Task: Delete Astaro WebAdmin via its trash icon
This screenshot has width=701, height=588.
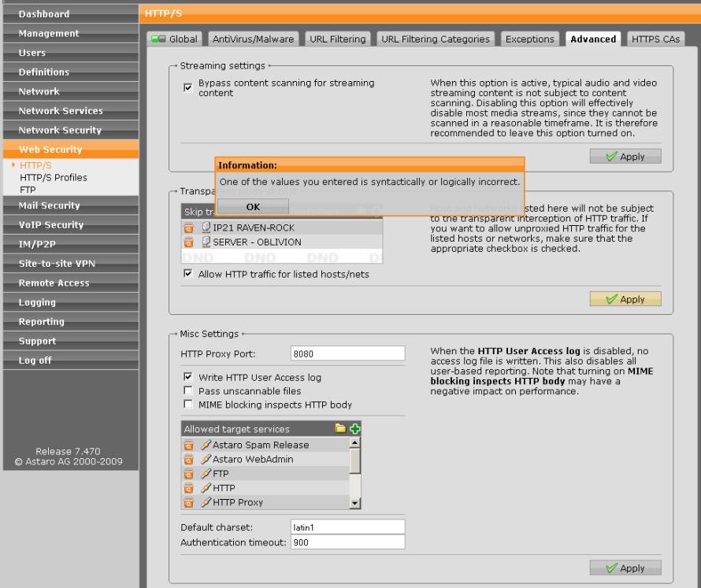Action: (x=189, y=459)
